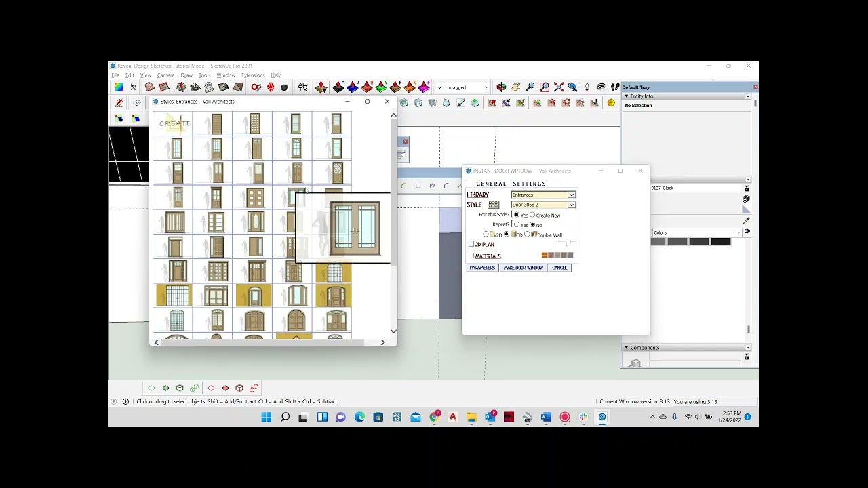Open the style grid icon beside STYLE
This screenshot has width=868, height=488.
tap(494, 205)
